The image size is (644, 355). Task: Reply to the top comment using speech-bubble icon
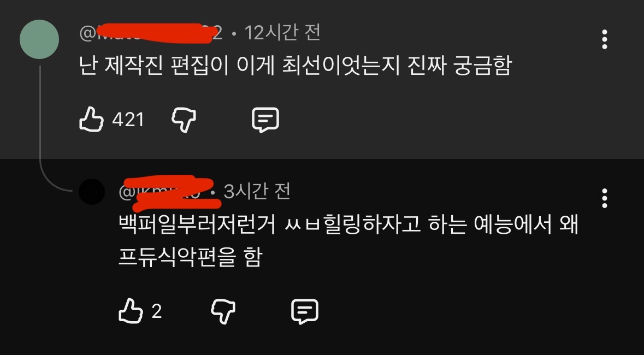click(x=265, y=120)
